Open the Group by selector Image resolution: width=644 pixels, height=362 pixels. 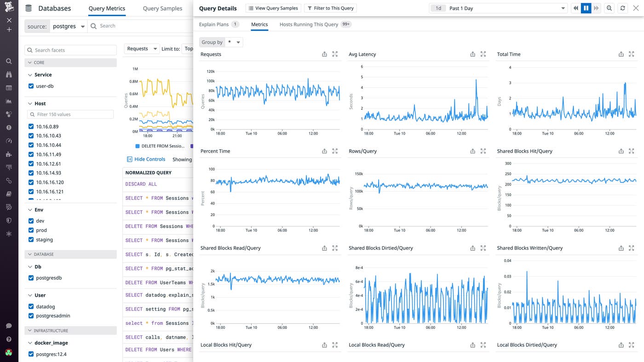click(234, 42)
